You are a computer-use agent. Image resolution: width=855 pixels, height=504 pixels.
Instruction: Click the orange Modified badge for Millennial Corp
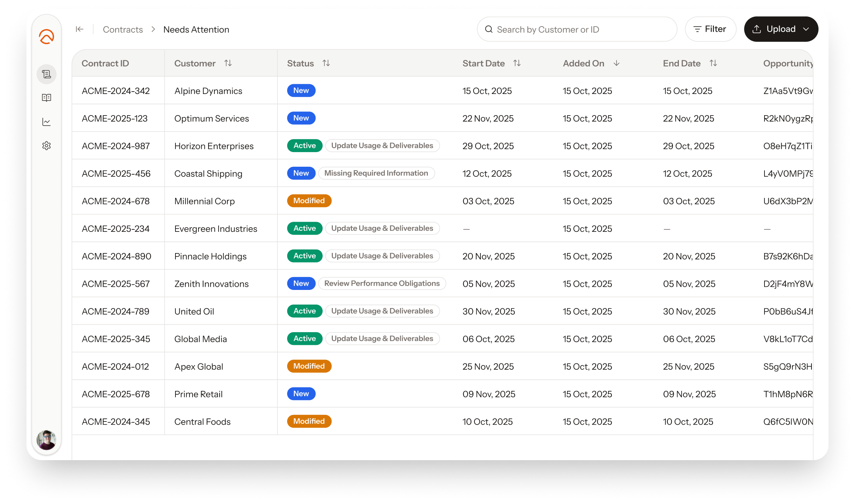[x=309, y=200]
